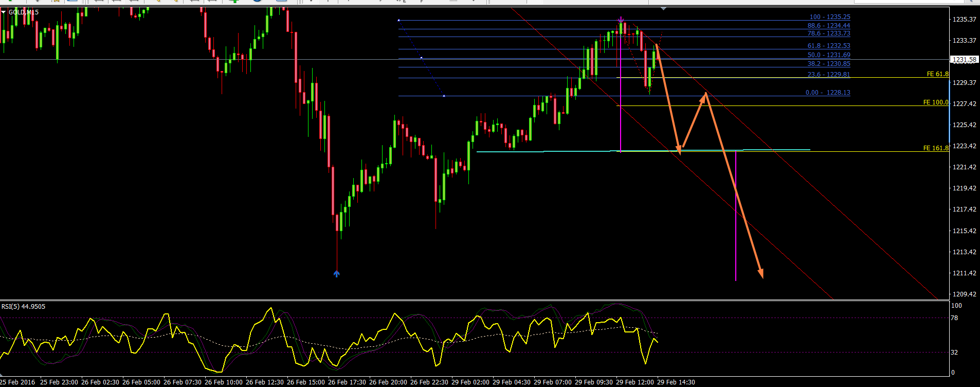This screenshot has width=980, height=387.
Task: Click price scale value 1209.42
Action: [x=965, y=294]
